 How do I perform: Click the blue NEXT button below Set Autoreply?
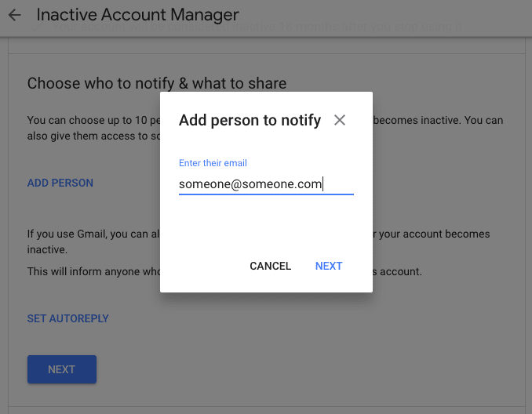pos(61,369)
